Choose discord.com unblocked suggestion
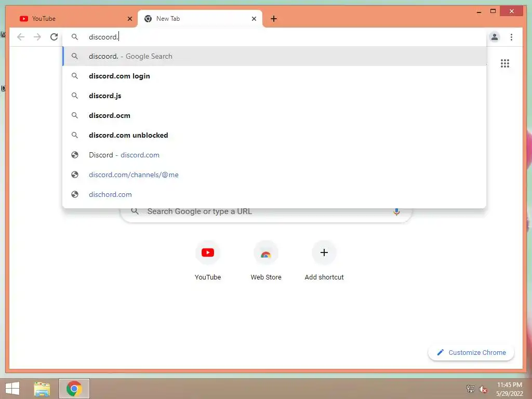 pyautogui.click(x=274, y=135)
